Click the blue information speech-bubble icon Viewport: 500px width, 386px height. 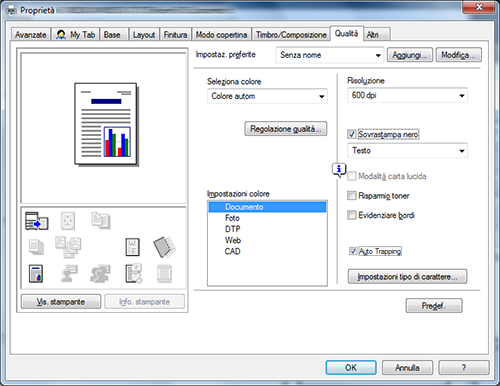pos(339,170)
